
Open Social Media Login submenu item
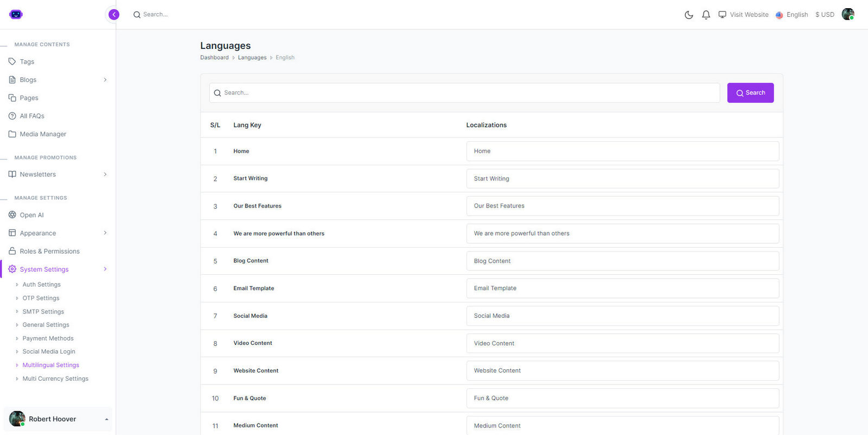pos(49,351)
